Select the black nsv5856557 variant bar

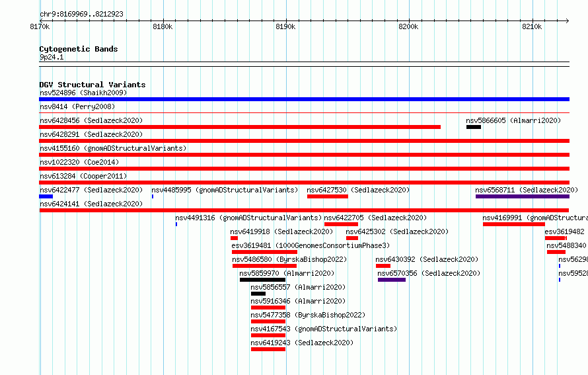tap(258, 294)
